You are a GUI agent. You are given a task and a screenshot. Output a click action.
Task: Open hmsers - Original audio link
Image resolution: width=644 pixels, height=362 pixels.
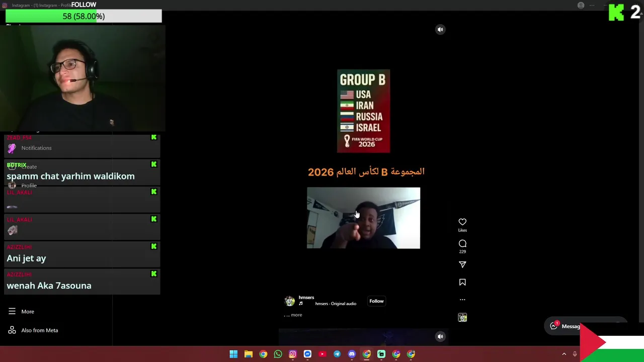point(336,304)
